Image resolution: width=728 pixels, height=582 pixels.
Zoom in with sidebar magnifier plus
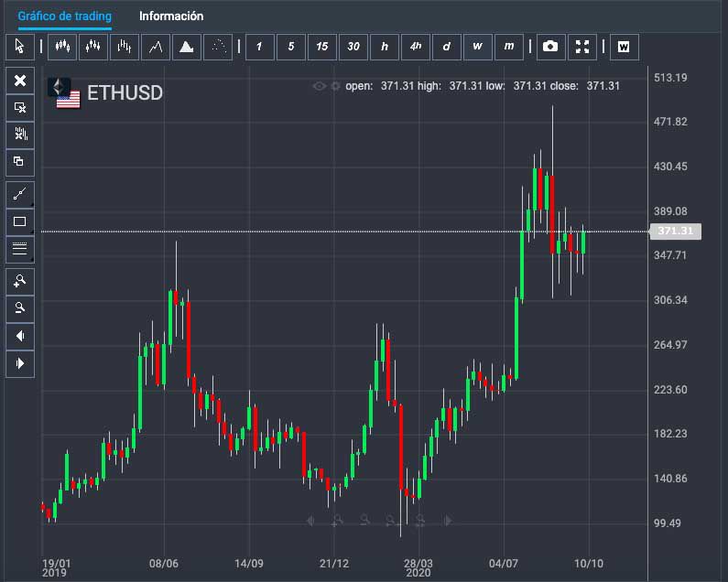(20, 281)
